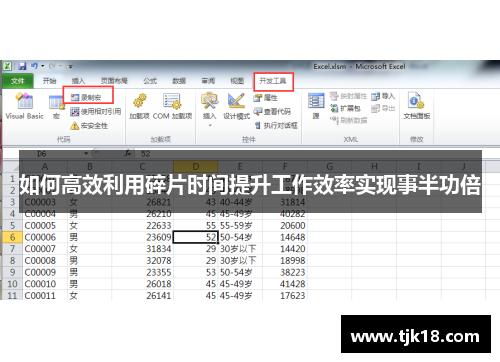Switch to the Formulas (公式) tab
Image resolution: width=500 pixels, height=362 pixels.
150,81
